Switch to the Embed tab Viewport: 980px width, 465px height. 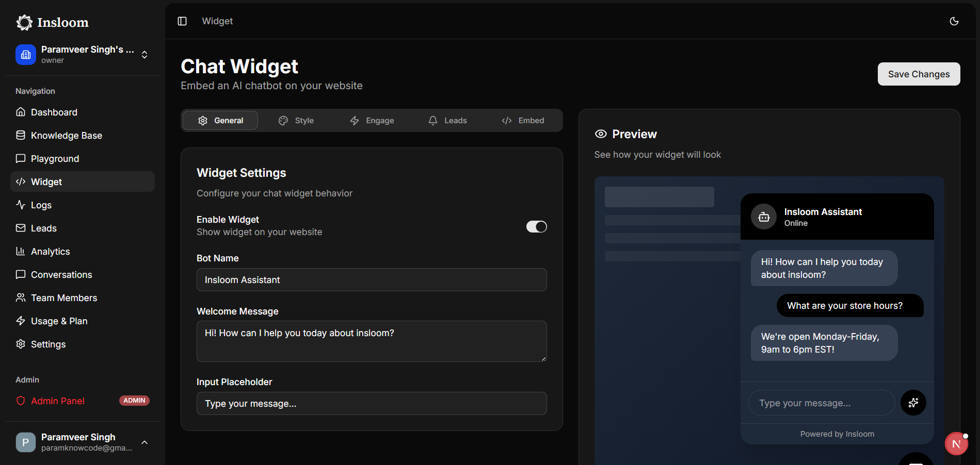click(523, 121)
